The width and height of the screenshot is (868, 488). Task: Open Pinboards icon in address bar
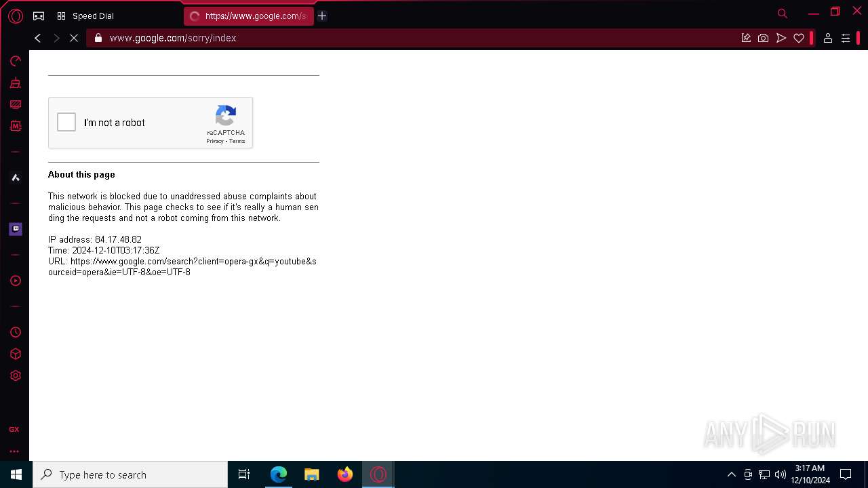pos(746,38)
